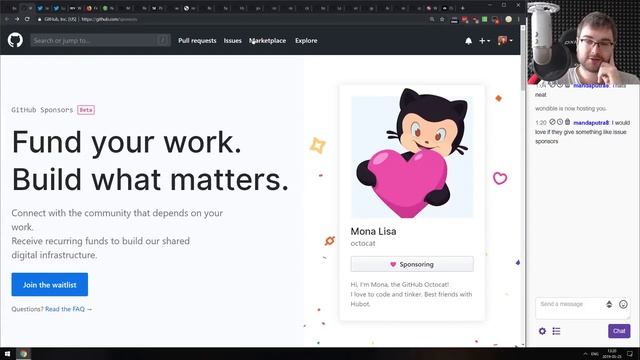Bookmark the page with star icon
The height and width of the screenshot is (360, 640).
click(442, 19)
